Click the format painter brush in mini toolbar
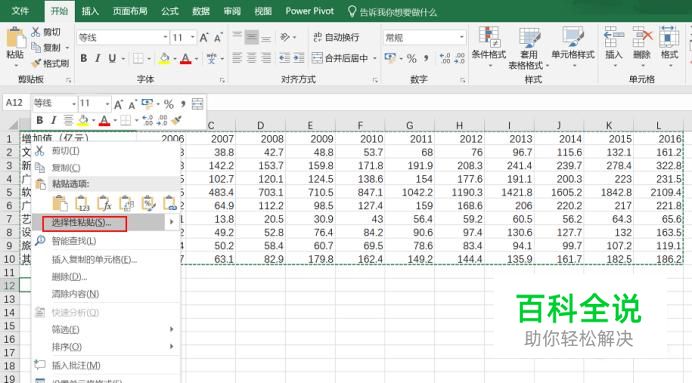This screenshot has width=692, height=383. 177,120
